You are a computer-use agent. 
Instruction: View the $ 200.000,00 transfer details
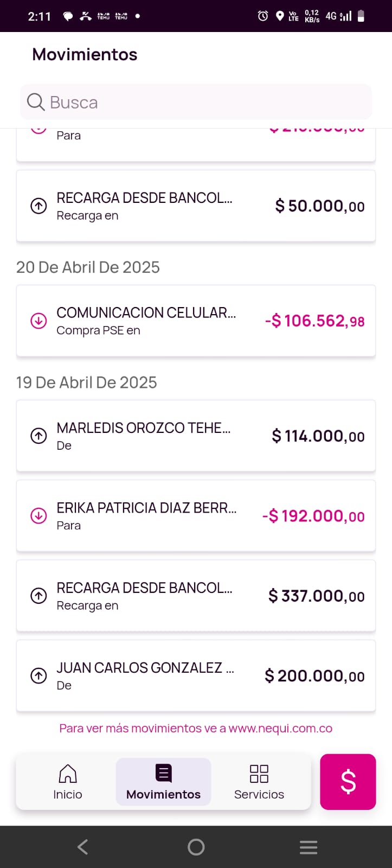[196, 675]
